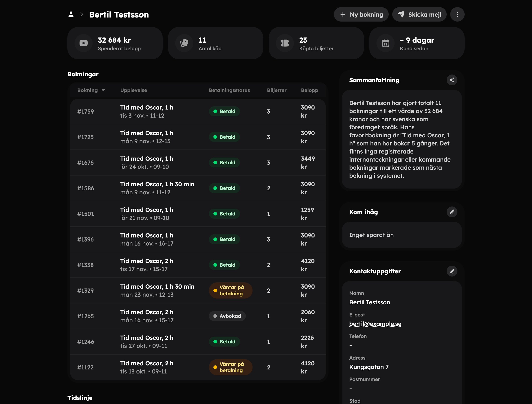Screen dimensions: 532x404
Task: Open booking #1329
Action: (x=198, y=290)
